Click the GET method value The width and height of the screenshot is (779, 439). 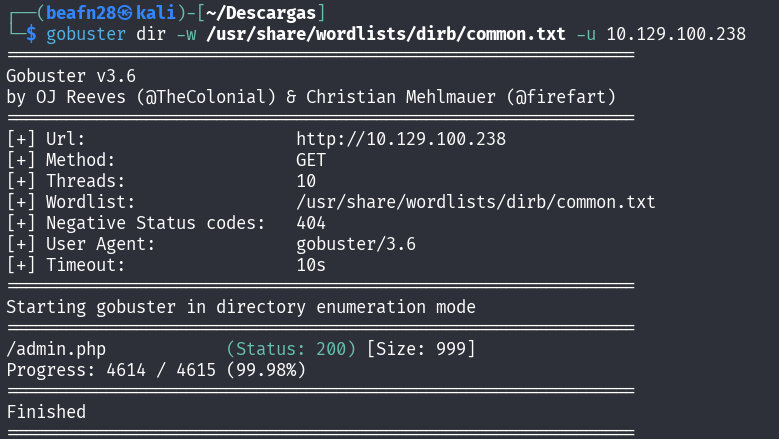(311, 160)
